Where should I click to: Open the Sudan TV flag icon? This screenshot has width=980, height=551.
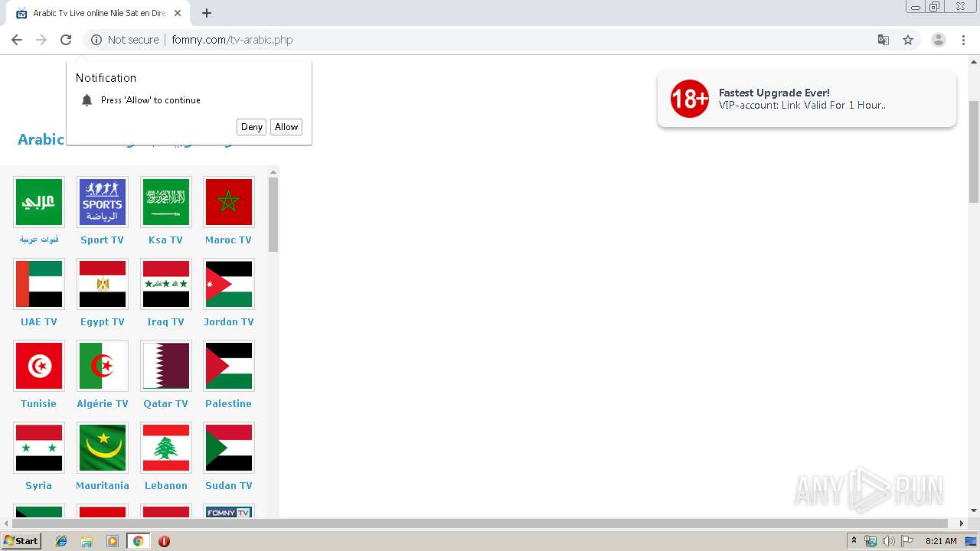point(228,448)
